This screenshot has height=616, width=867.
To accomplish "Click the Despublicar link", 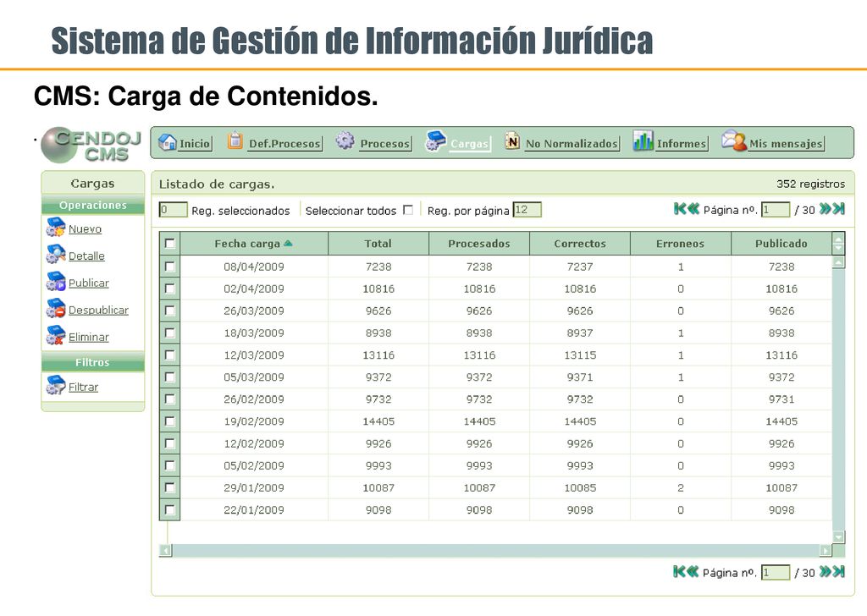I will pos(98,310).
